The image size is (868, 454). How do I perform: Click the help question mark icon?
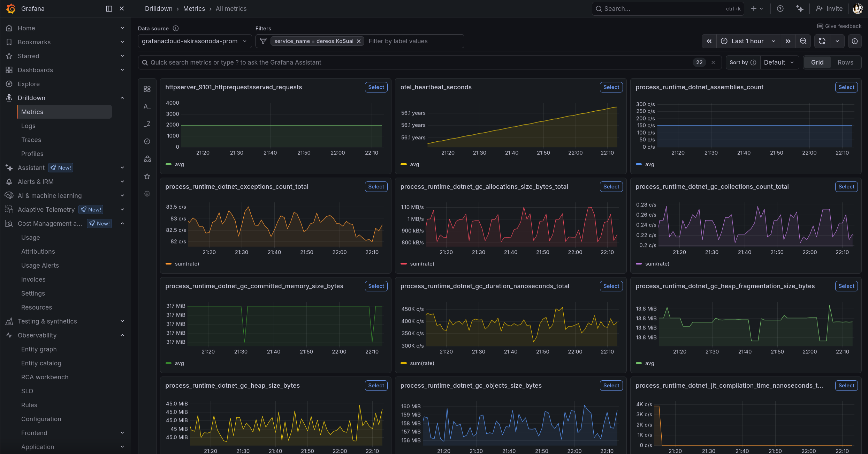(x=780, y=9)
